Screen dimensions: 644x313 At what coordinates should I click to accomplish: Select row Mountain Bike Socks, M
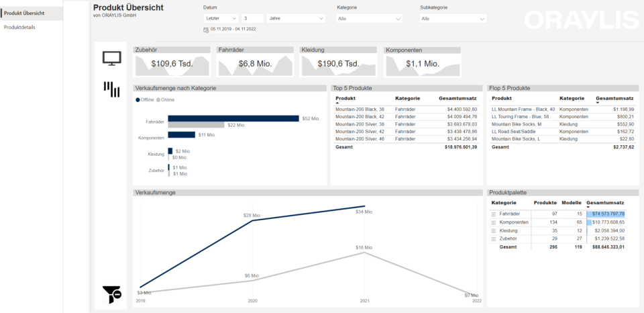pyautogui.click(x=563, y=124)
